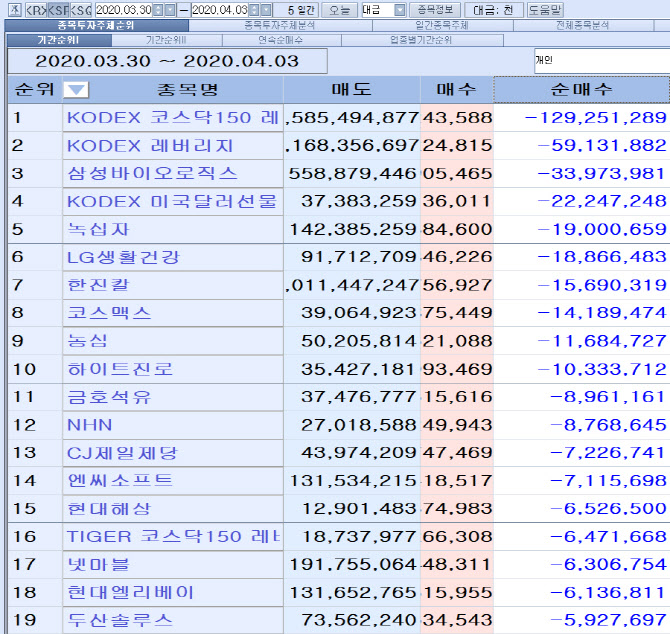Image resolution: width=670 pixels, height=634 pixels.
Task: Open the KODEX 레버리지 stock entry
Action: pyautogui.click(x=173, y=146)
